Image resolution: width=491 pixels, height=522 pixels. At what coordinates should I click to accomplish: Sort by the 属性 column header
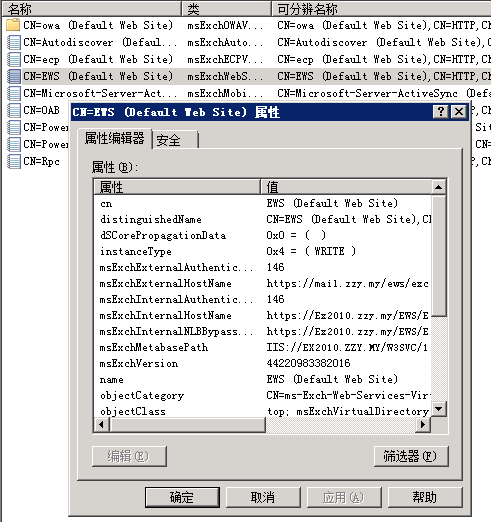pos(177,187)
